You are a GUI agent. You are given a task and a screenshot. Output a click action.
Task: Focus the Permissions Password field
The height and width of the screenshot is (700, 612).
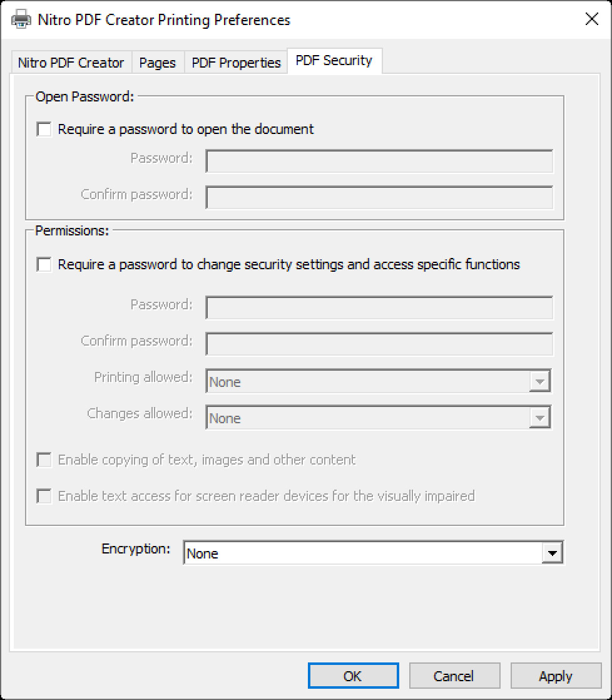(379, 307)
